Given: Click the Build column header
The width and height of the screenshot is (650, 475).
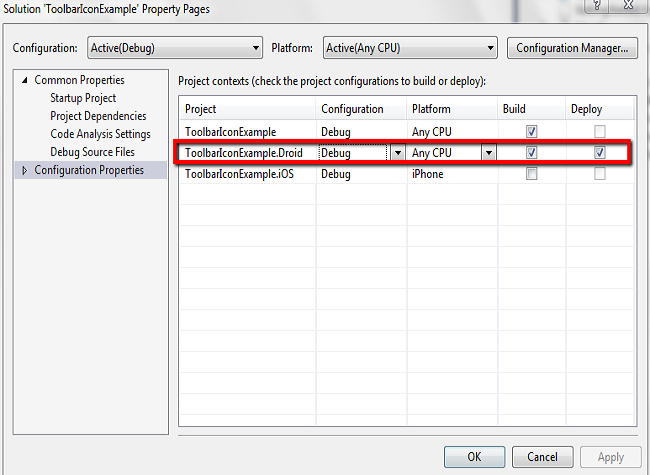Looking at the screenshot, I should [x=531, y=109].
